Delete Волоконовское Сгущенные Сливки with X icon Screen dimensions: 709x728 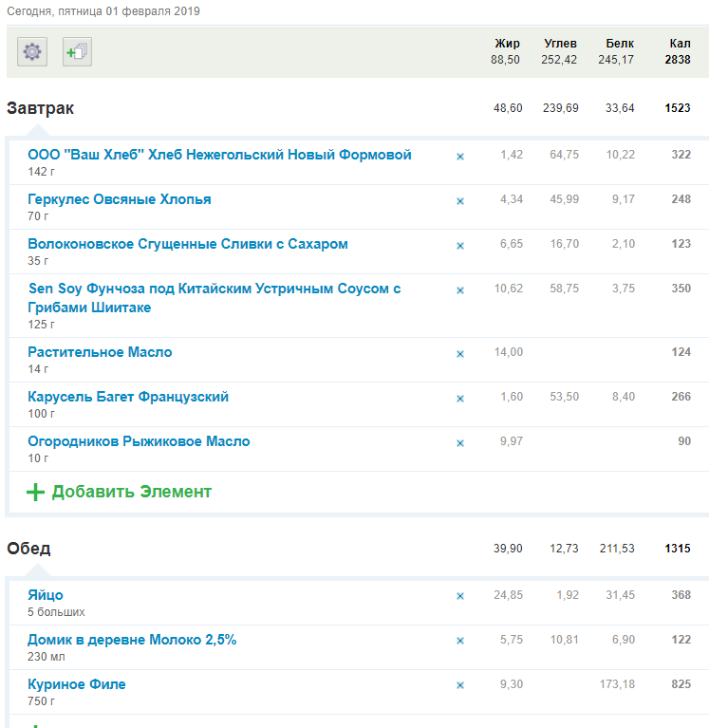tap(460, 246)
